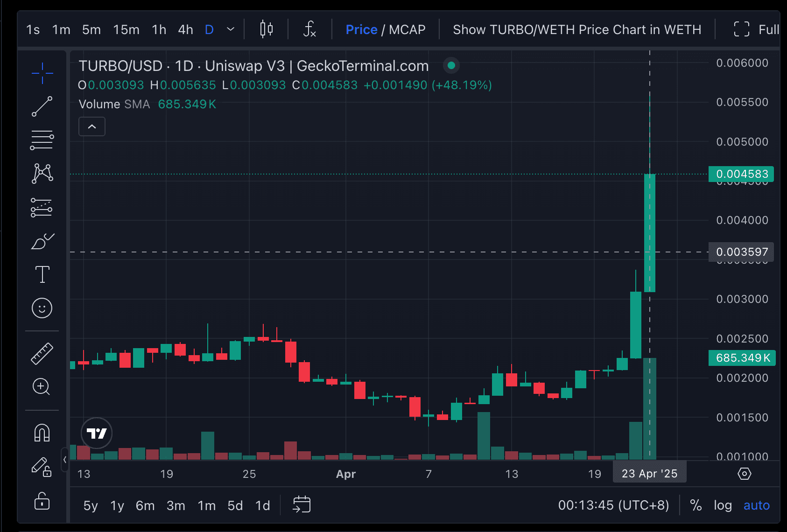Open the candle style selector
Image resolution: width=787 pixels, height=532 pixels.
coord(265,29)
